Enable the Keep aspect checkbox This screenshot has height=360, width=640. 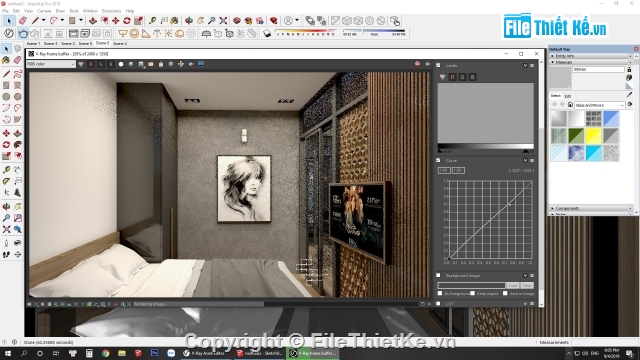pos(472,293)
